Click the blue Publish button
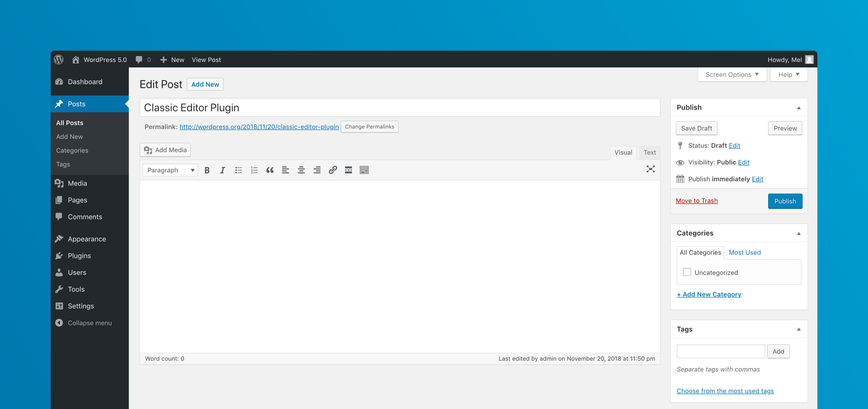Screen dimensions: 868x409 [x=785, y=201]
